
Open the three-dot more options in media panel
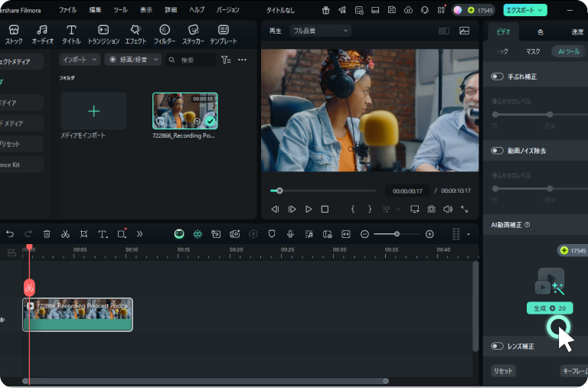click(242, 60)
